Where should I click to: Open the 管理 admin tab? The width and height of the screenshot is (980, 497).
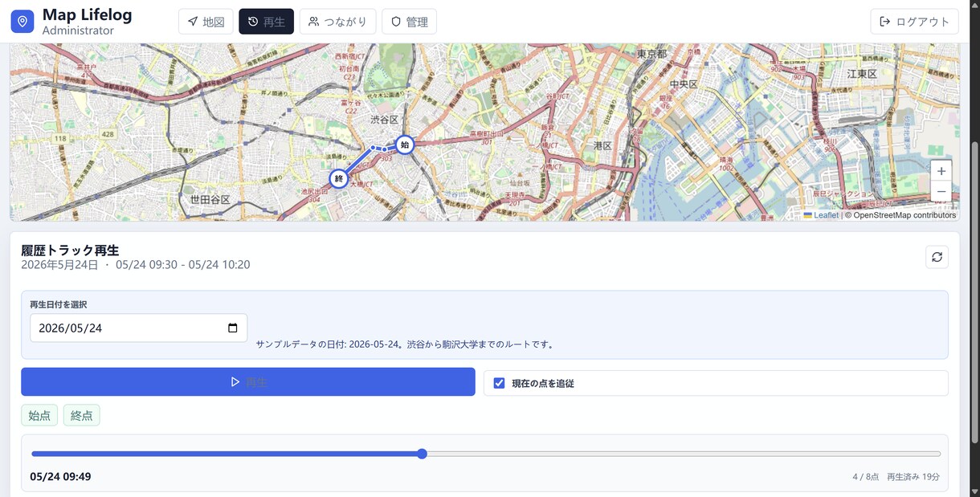[x=409, y=22]
